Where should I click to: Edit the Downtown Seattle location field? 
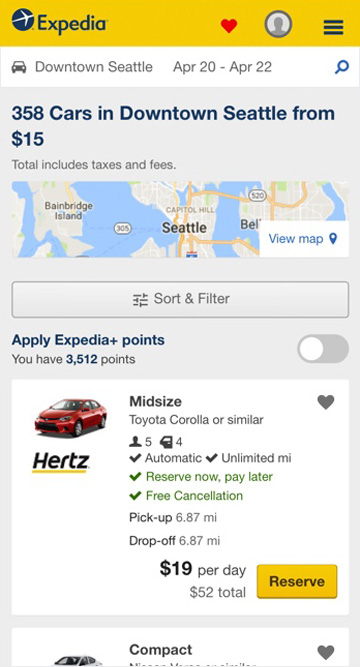94,67
